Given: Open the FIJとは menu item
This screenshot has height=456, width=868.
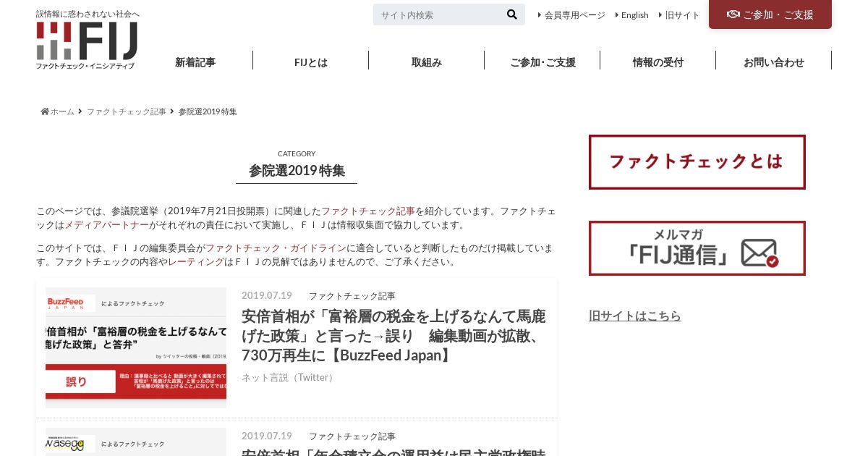Looking at the screenshot, I should (x=311, y=62).
